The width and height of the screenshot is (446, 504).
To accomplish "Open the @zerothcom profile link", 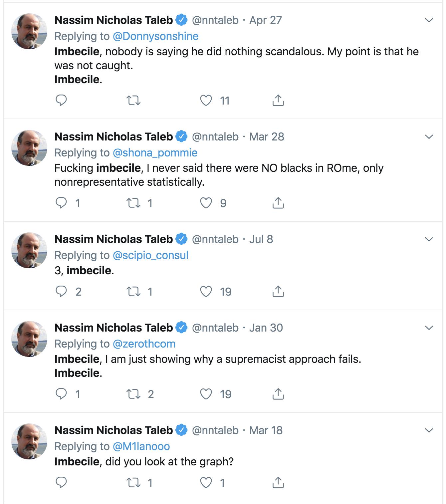I will tap(144, 344).
